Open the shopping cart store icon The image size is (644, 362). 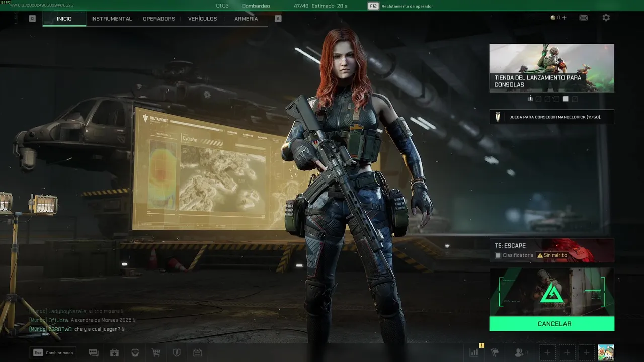click(x=156, y=353)
